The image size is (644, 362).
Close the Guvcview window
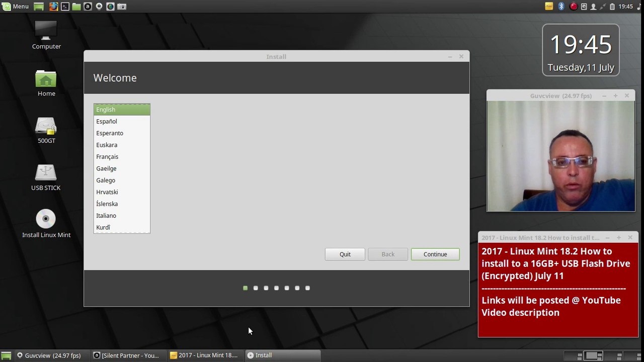(x=627, y=96)
